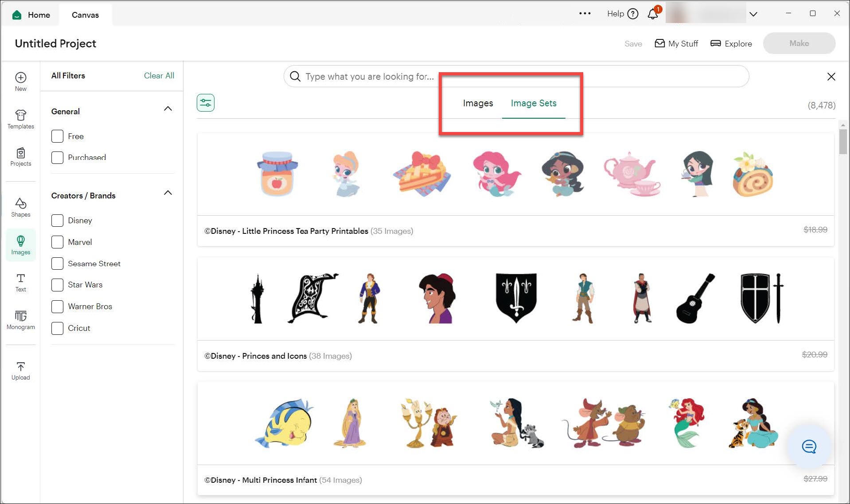Enable the Free filter checkbox
850x504 pixels.
click(x=57, y=136)
